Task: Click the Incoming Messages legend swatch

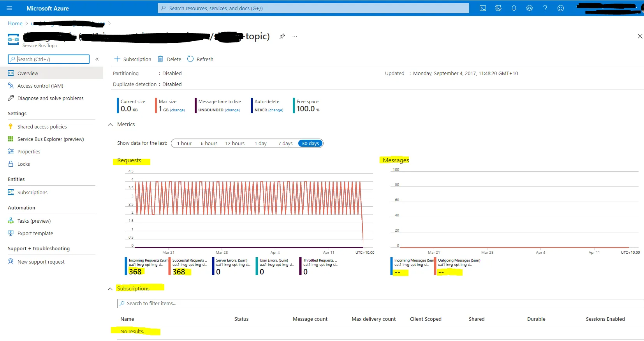Action: [391, 266]
